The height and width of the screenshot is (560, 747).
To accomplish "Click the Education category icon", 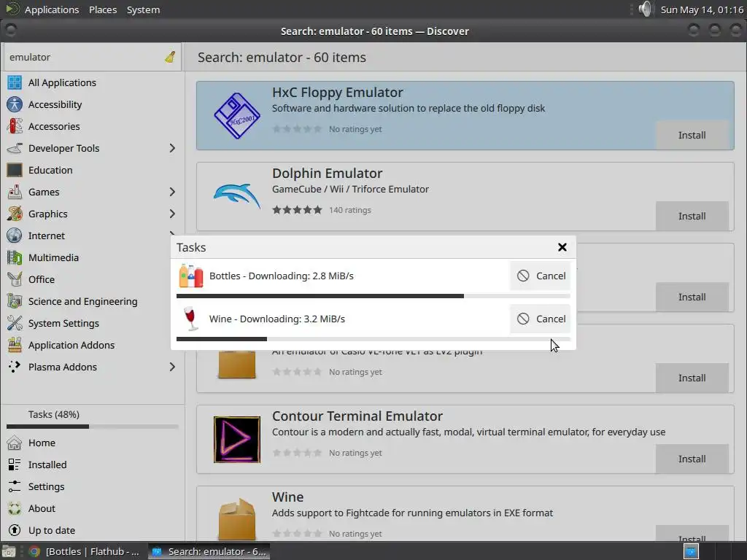I will click(15, 170).
